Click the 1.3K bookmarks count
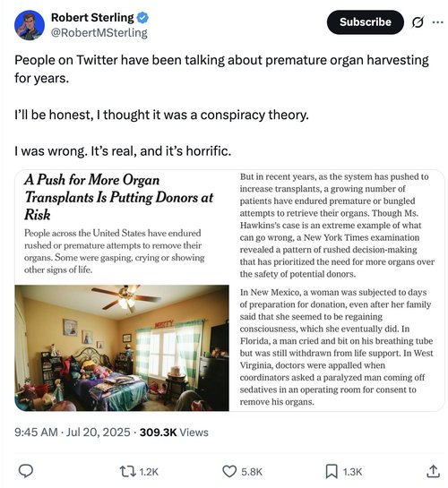448x488 pixels. tap(352, 472)
